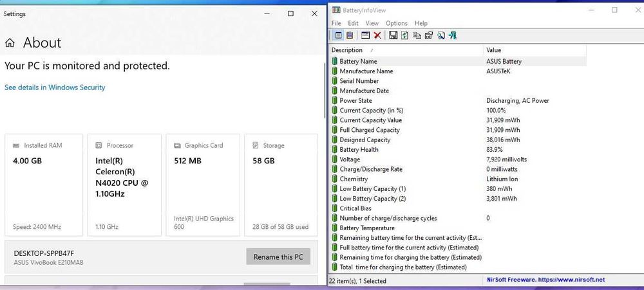Click the 58 GB storage value
Screen dimensions: 644x290
pos(263,161)
